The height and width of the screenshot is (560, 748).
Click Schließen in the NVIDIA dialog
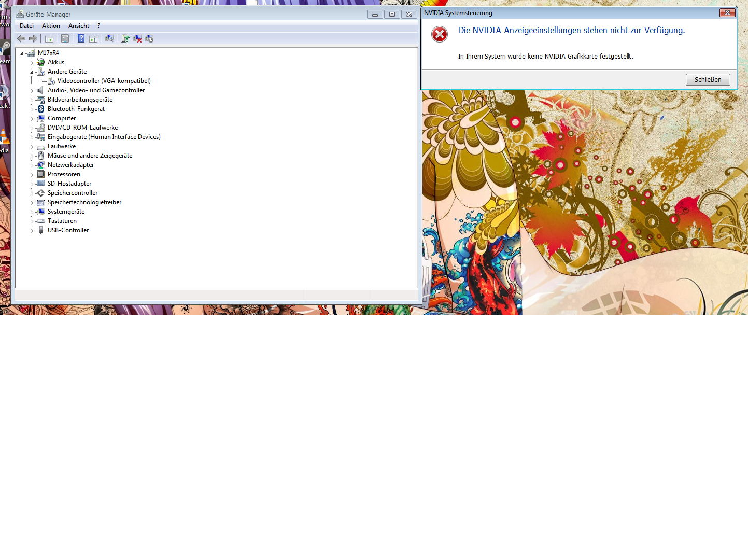(708, 79)
